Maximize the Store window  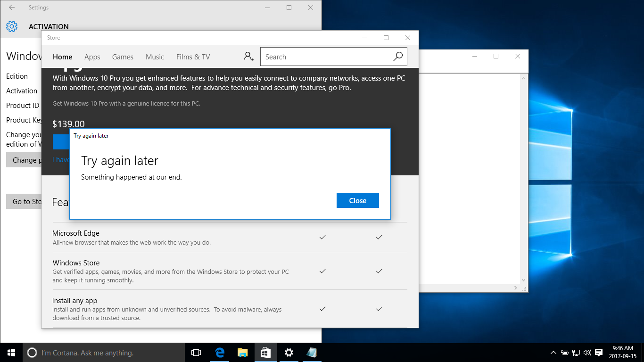386,38
